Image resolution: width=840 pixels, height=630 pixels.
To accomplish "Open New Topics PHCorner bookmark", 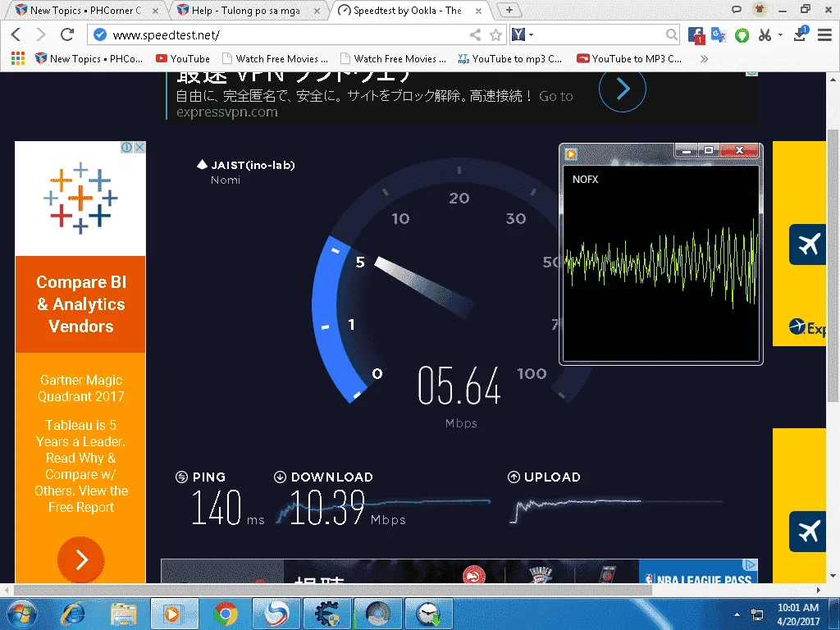I will coord(89,58).
